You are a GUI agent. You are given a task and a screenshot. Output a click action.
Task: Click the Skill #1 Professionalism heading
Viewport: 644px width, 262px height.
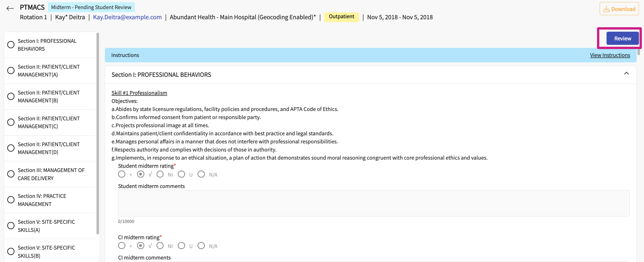139,93
